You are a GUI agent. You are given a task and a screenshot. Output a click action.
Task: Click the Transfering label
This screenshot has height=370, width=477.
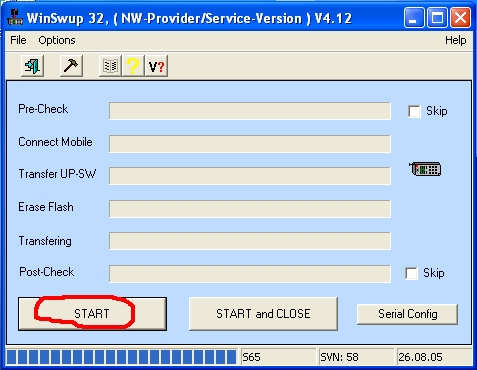45,241
